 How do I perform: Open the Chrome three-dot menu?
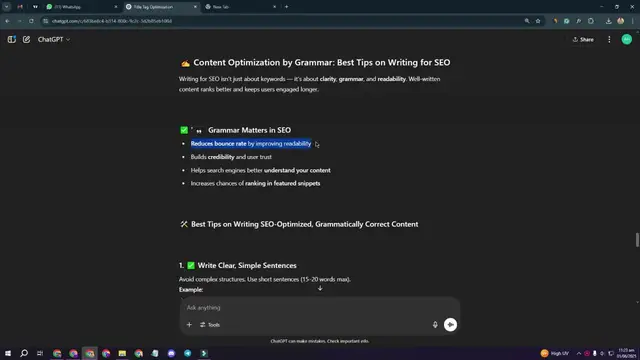point(633,21)
